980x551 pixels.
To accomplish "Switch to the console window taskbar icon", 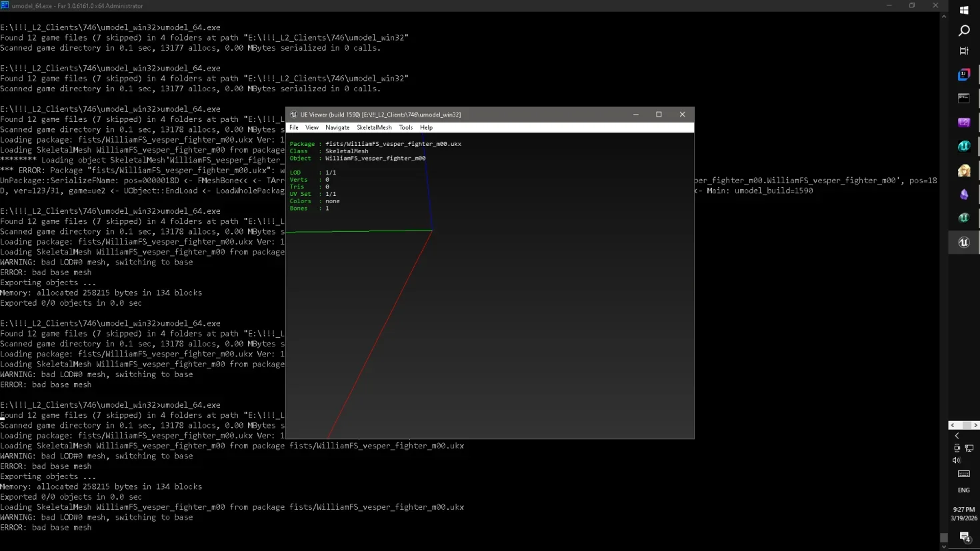I will coord(964,99).
